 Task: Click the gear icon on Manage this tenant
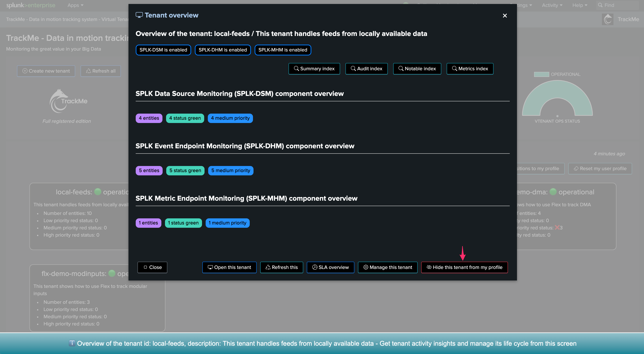coord(366,267)
